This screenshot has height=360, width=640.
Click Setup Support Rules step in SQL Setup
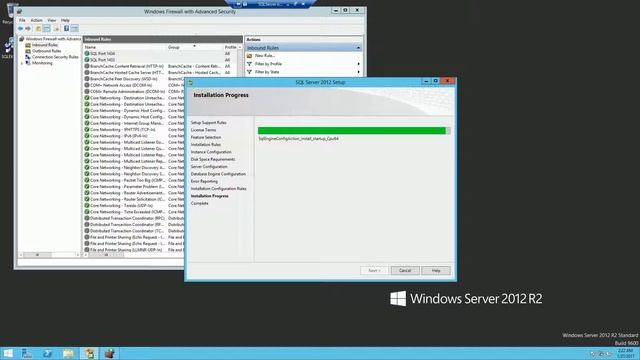209,122
